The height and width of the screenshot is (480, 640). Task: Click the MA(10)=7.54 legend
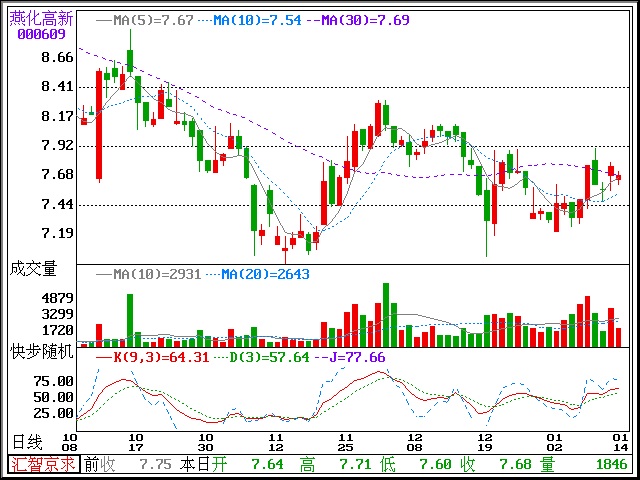click(x=249, y=20)
